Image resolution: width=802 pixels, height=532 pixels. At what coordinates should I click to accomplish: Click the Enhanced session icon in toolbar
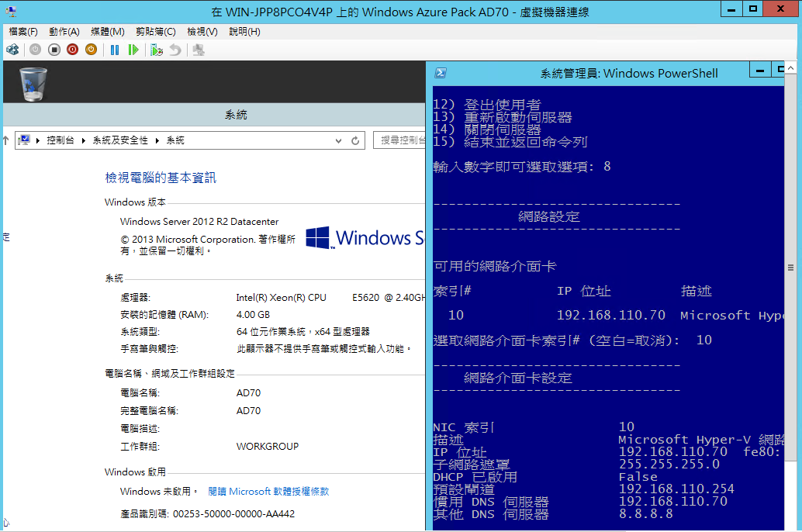pos(199,50)
